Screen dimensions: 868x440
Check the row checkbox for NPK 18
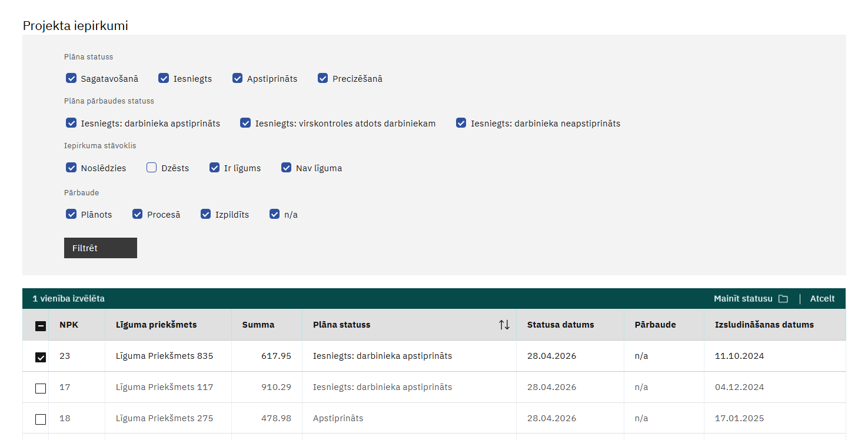coord(41,419)
